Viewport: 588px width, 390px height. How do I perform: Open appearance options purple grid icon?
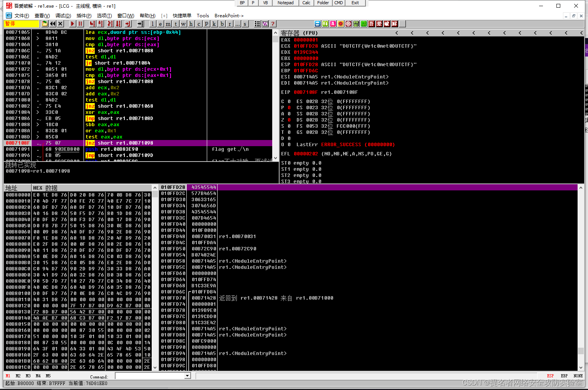265,24
